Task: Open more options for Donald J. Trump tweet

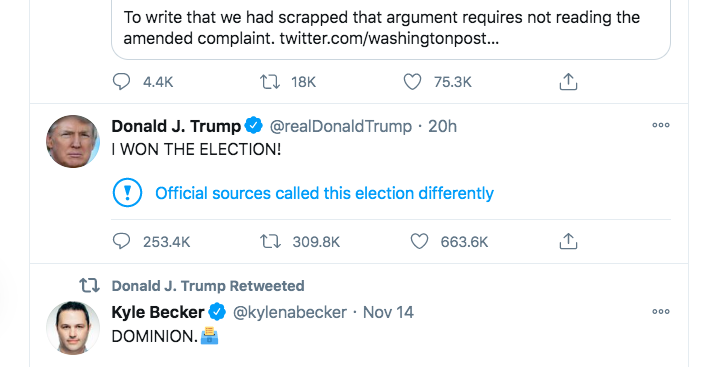Action: (x=661, y=125)
